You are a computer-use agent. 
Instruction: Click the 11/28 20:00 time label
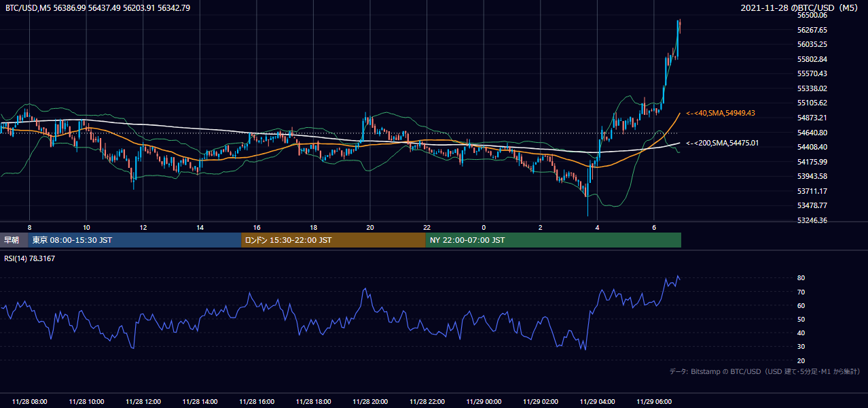tap(370, 402)
